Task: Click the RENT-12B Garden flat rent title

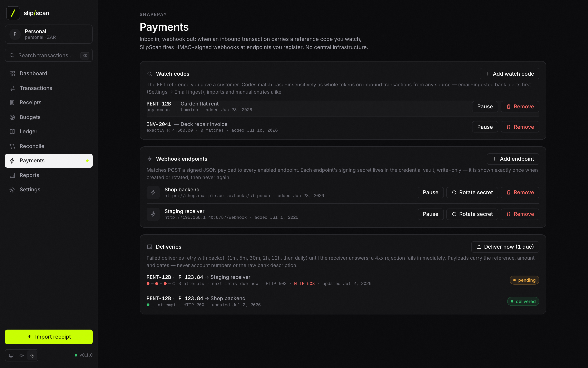Action: click(183, 104)
